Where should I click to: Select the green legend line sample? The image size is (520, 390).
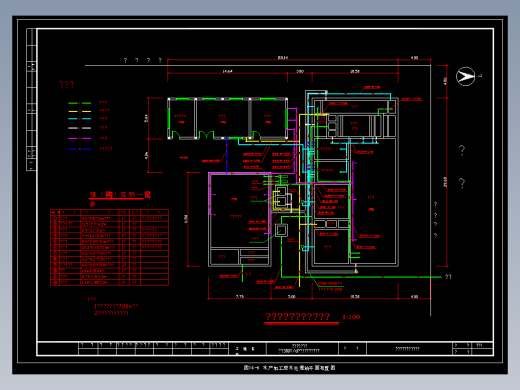tap(79, 103)
